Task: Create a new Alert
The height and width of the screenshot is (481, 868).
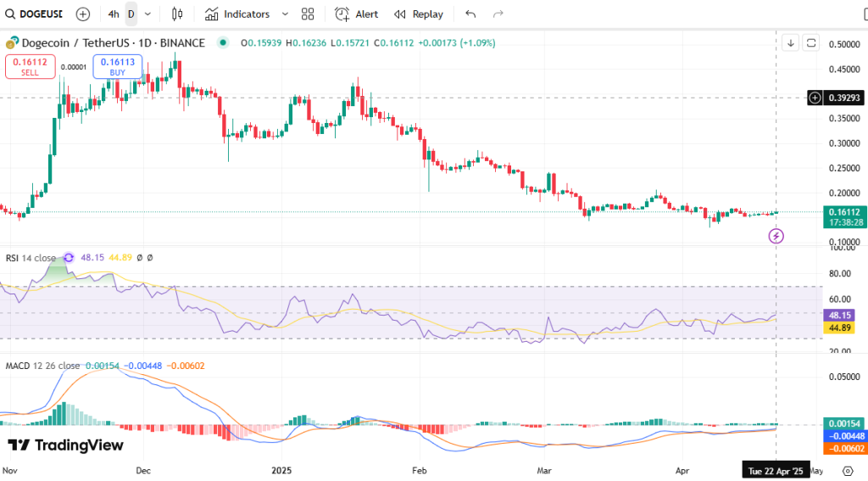Action: click(357, 14)
